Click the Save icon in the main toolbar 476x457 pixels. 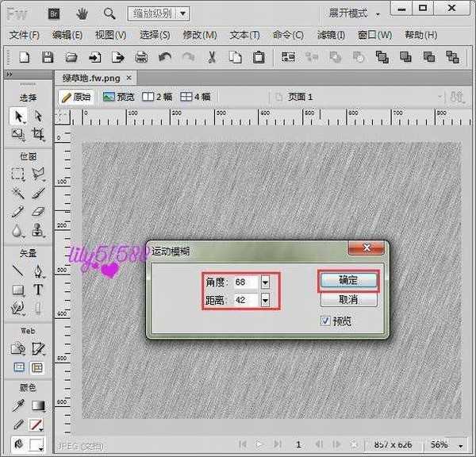pos(48,57)
